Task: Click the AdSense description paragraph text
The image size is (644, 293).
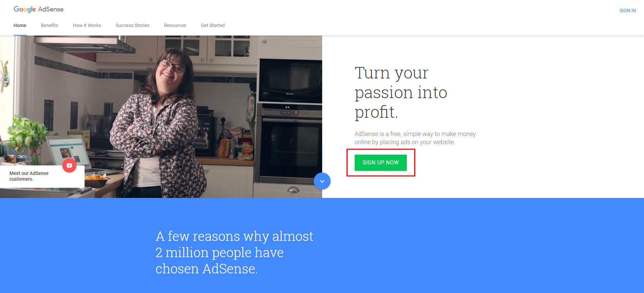Action: tap(415, 138)
